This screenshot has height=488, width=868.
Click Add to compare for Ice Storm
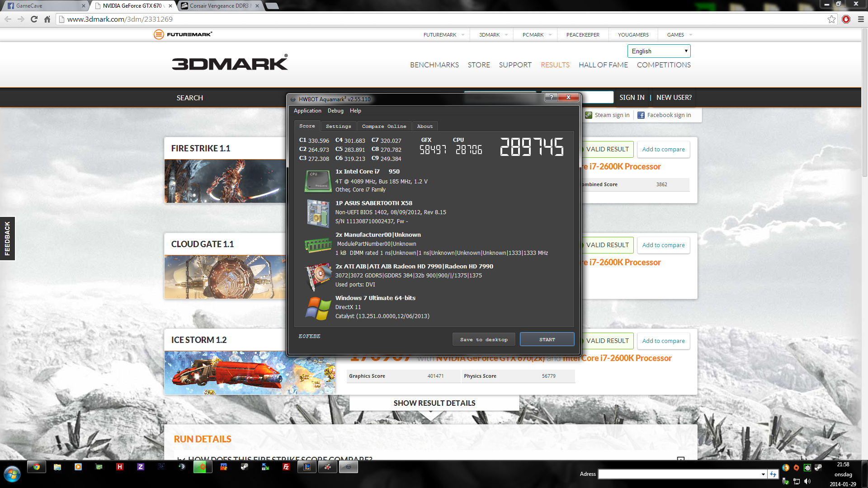pyautogui.click(x=663, y=341)
